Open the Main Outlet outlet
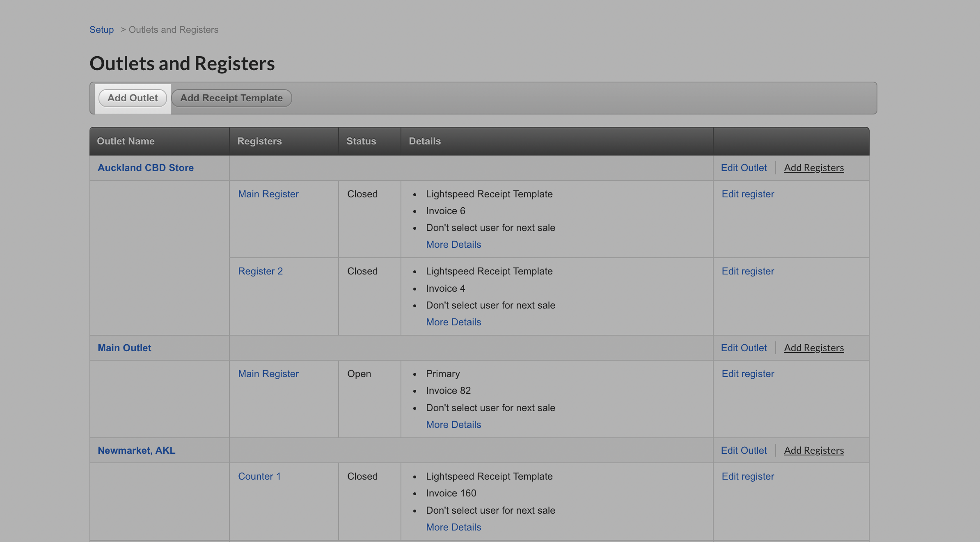The height and width of the screenshot is (542, 980). [124, 348]
